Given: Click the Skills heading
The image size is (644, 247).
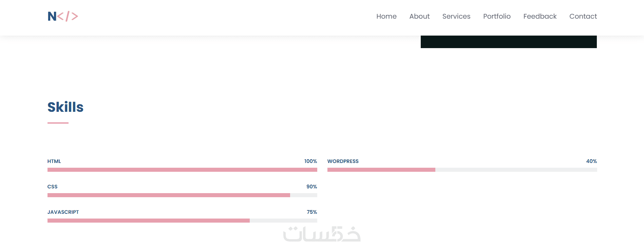Looking at the screenshot, I should [65, 107].
